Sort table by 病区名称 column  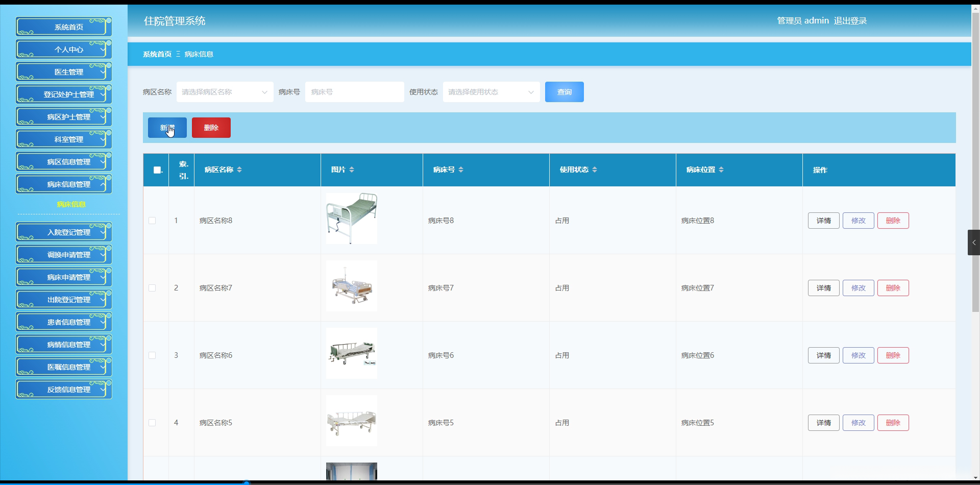[239, 169]
